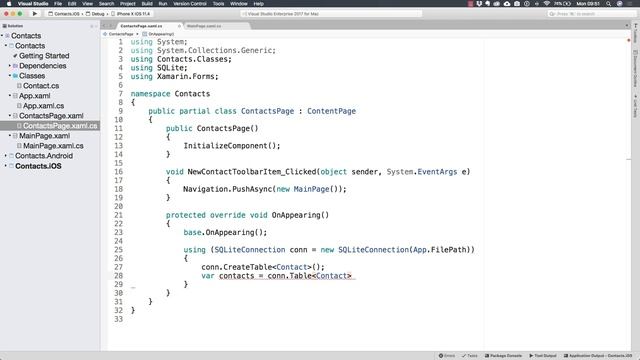
Task: Open the File menu
Action: (x=58, y=4)
